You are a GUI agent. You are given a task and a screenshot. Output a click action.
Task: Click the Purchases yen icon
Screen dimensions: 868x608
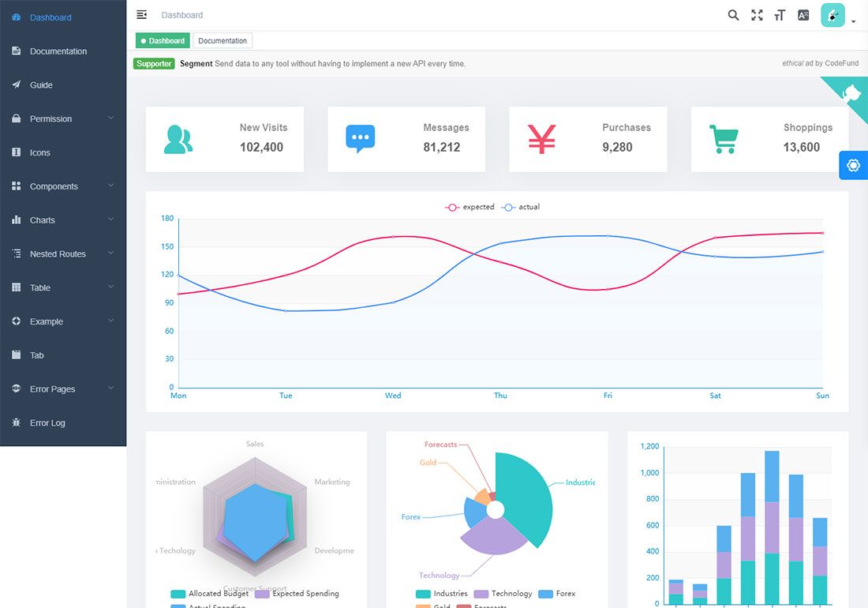[541, 139]
